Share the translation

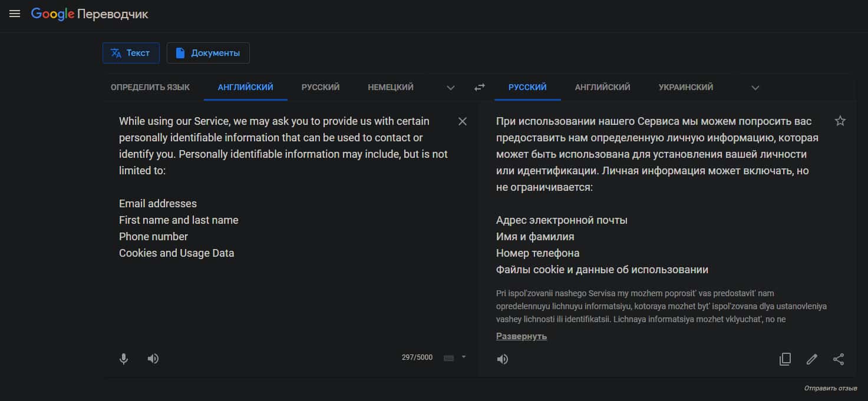coord(839,359)
